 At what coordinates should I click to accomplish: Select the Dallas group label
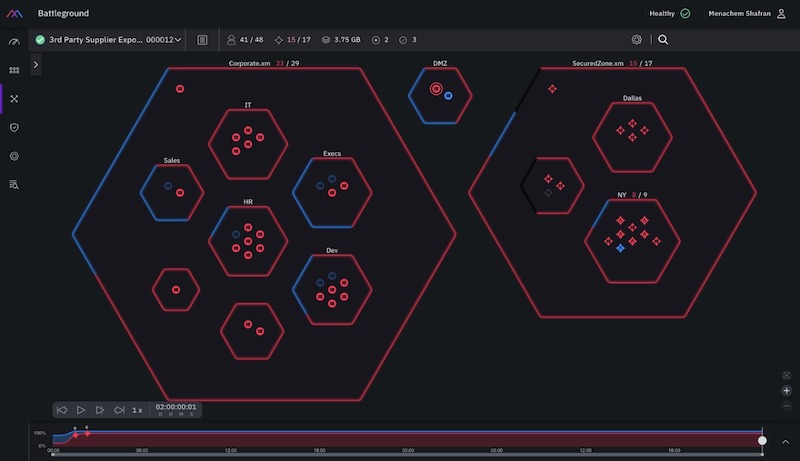(632, 98)
